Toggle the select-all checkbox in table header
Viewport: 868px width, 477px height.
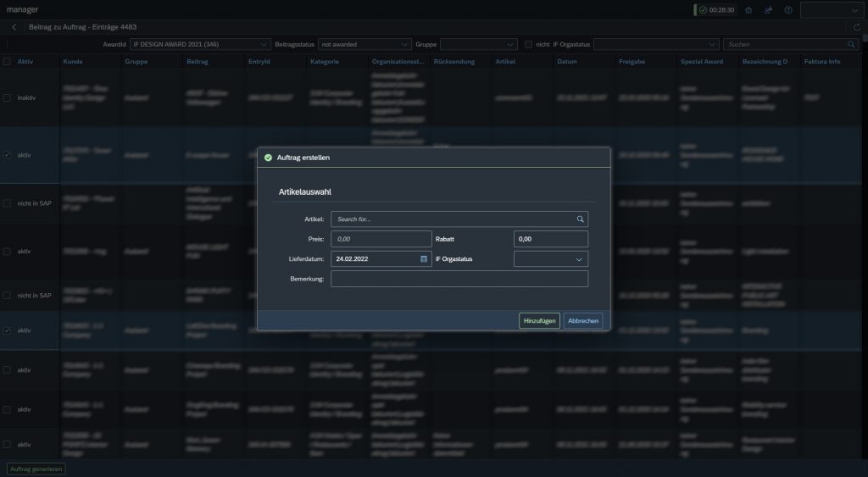[x=7, y=62]
